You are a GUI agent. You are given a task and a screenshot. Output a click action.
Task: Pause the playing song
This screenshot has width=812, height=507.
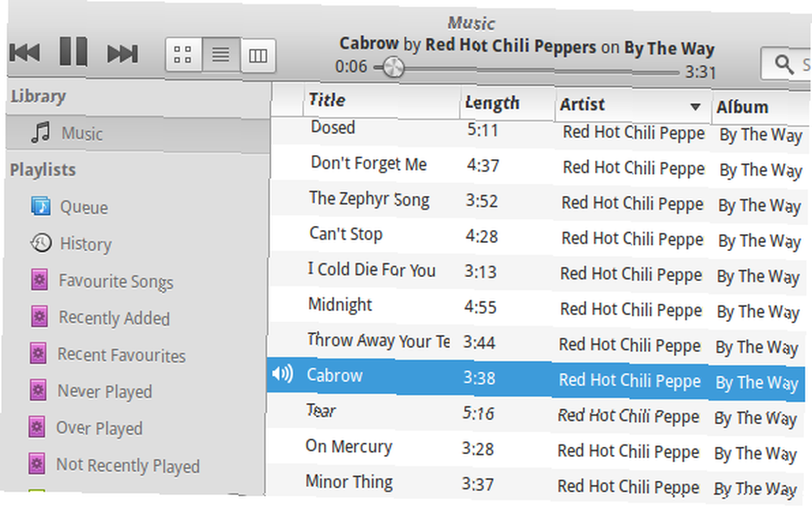(x=73, y=51)
